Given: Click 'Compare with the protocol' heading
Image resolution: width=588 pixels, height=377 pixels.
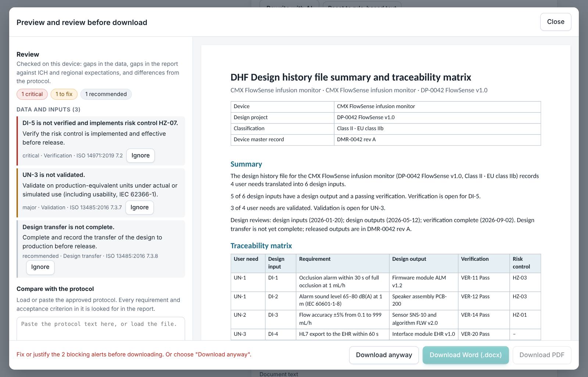Looking at the screenshot, I should (55, 289).
